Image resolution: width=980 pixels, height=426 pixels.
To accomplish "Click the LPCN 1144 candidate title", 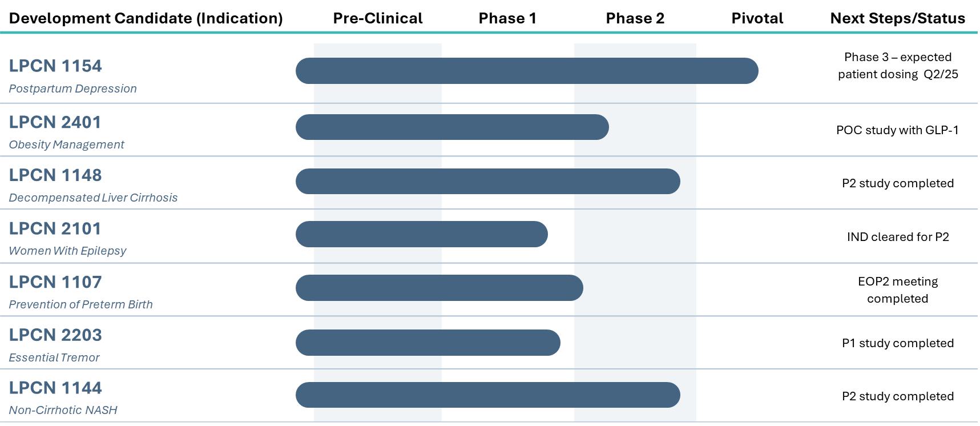I will (55, 388).
